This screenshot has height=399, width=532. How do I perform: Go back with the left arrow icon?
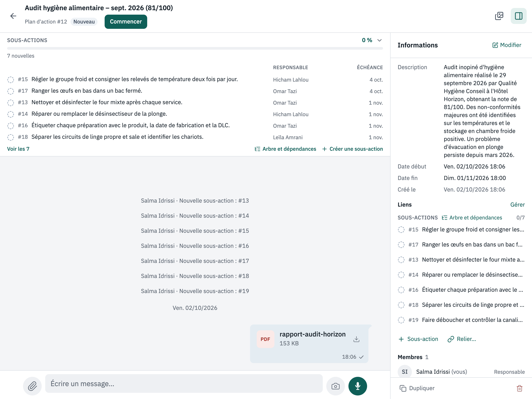[13, 16]
